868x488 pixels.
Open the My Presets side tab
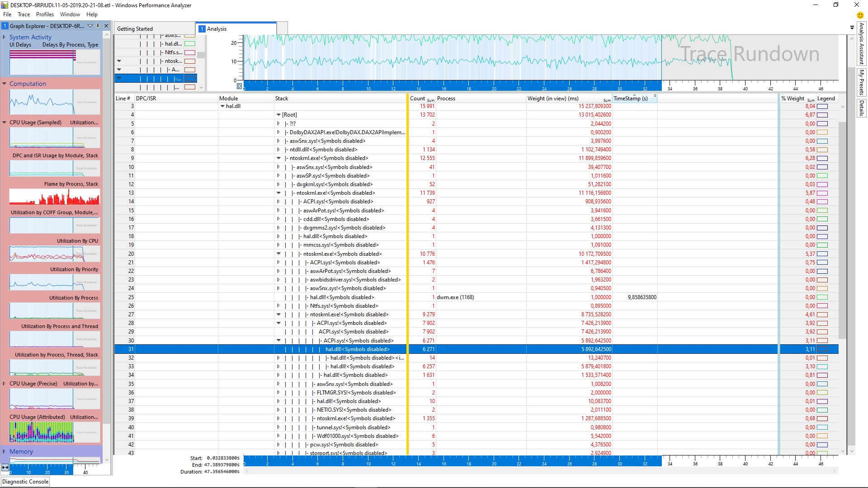pyautogui.click(x=862, y=82)
